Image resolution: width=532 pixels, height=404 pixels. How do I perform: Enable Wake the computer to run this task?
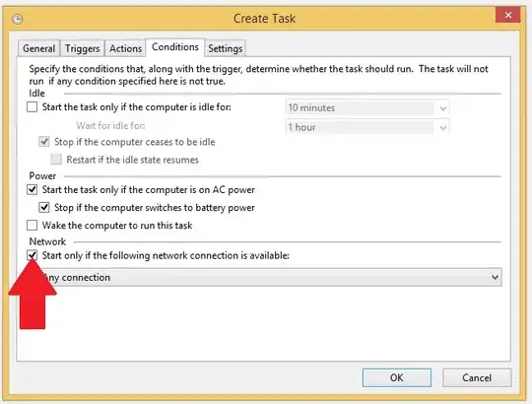tap(32, 226)
